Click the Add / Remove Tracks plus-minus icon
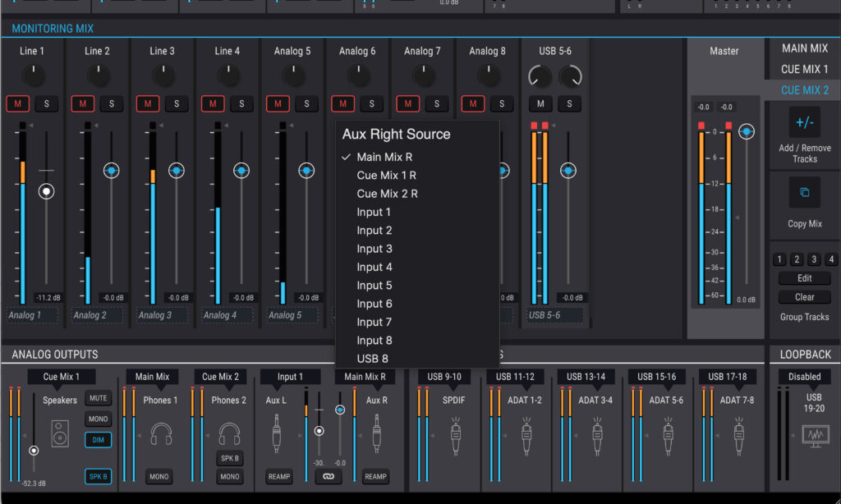The height and width of the screenshot is (504, 841). 805,123
